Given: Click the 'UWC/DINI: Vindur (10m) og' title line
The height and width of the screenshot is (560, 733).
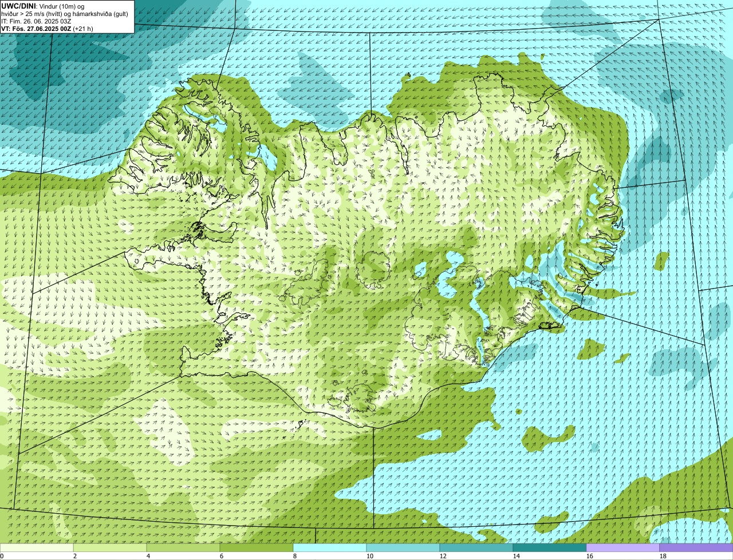Looking at the screenshot, I should click(x=43, y=6).
